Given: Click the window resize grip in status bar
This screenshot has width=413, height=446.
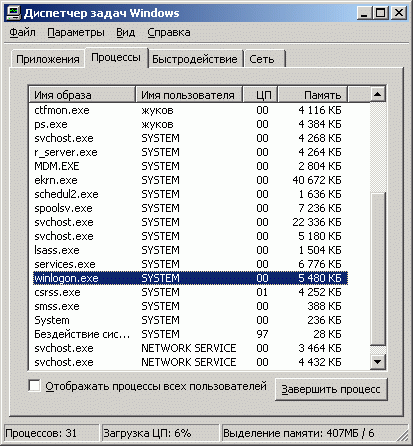Looking at the screenshot, I should coord(404,435).
